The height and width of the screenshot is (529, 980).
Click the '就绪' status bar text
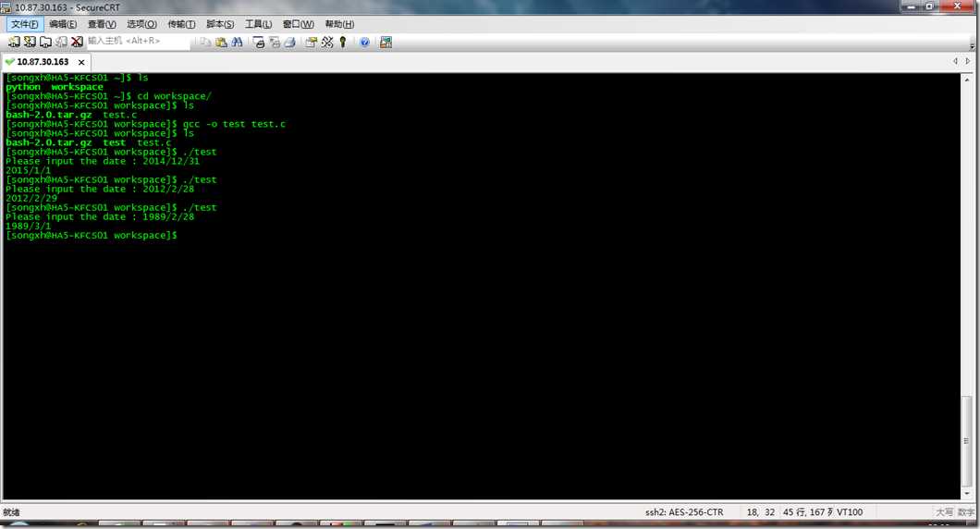pyautogui.click(x=11, y=512)
